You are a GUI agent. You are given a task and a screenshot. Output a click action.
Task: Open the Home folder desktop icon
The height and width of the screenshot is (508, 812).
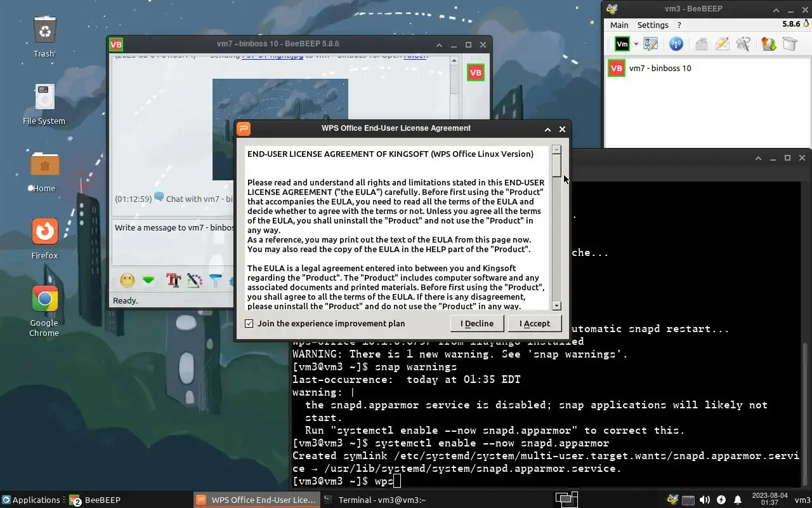(44, 171)
